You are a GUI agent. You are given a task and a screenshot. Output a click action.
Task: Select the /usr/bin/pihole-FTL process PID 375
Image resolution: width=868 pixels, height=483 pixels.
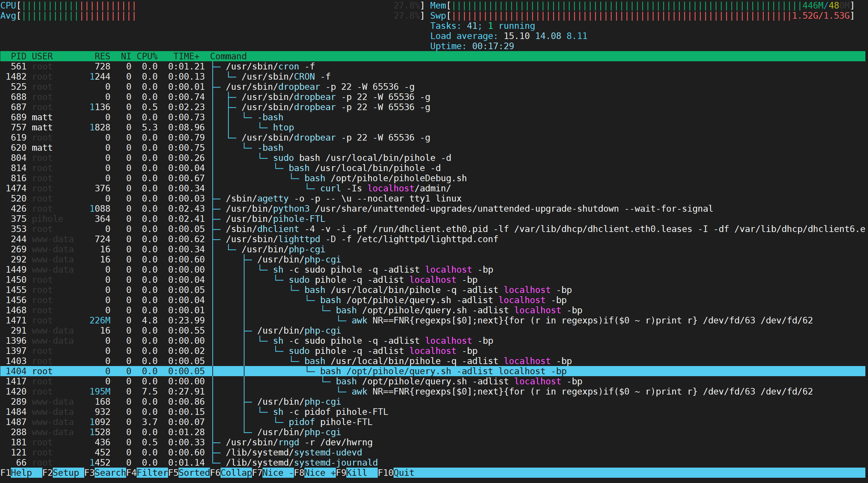(x=433, y=219)
